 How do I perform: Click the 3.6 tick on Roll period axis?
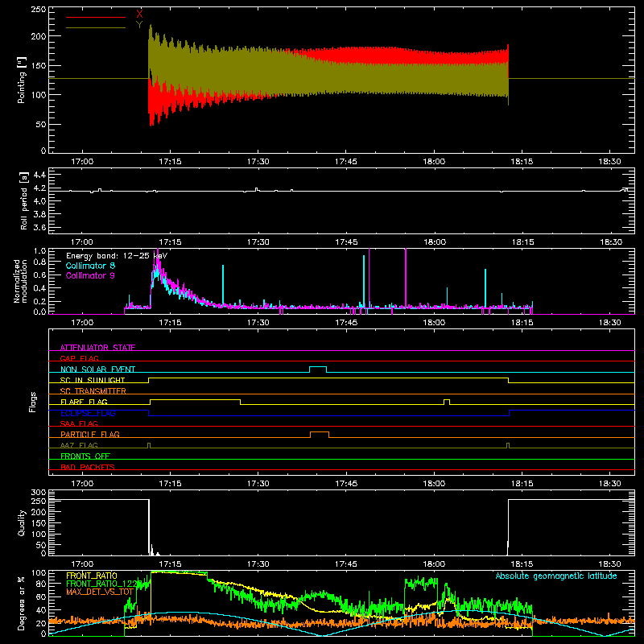39,227
